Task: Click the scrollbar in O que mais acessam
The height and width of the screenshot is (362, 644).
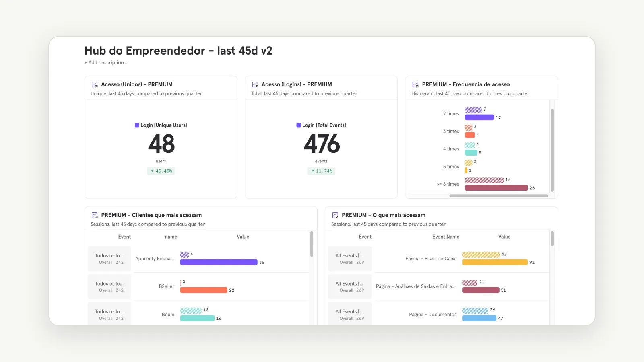Action: [x=552, y=239]
